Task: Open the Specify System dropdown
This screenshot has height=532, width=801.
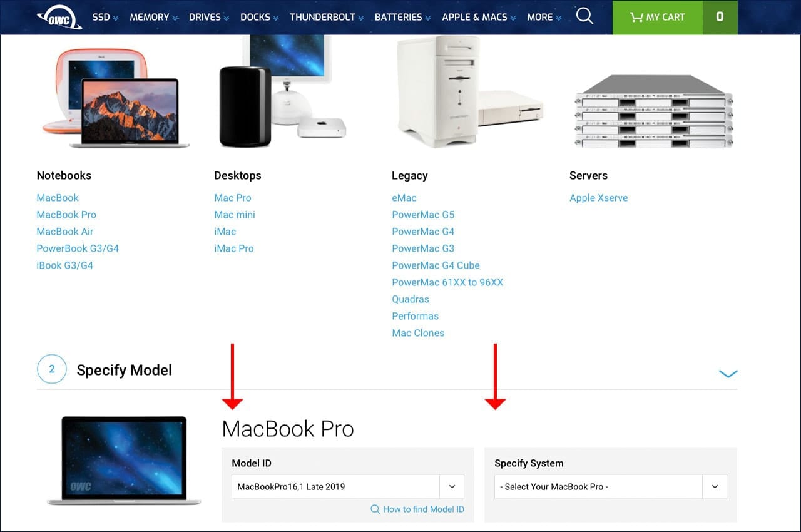Action: [611, 486]
